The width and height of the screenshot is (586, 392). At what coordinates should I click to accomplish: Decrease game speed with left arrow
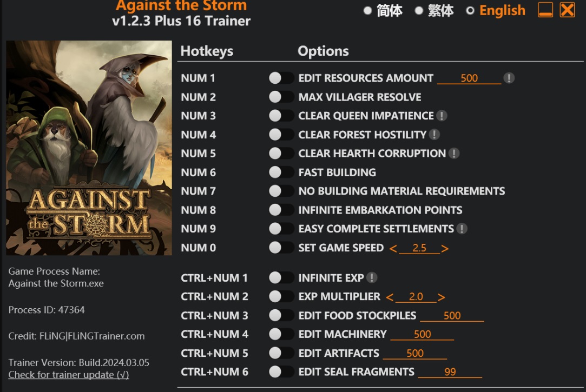coord(393,249)
